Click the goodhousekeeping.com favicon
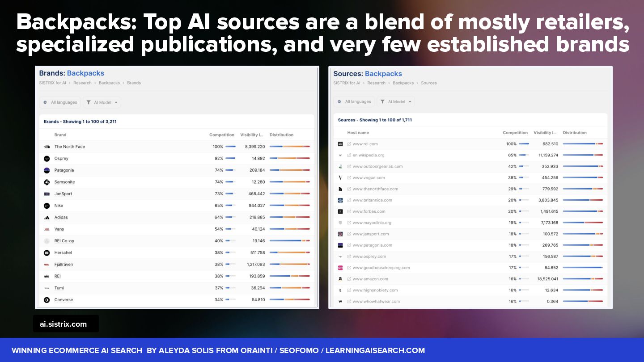 click(340, 268)
